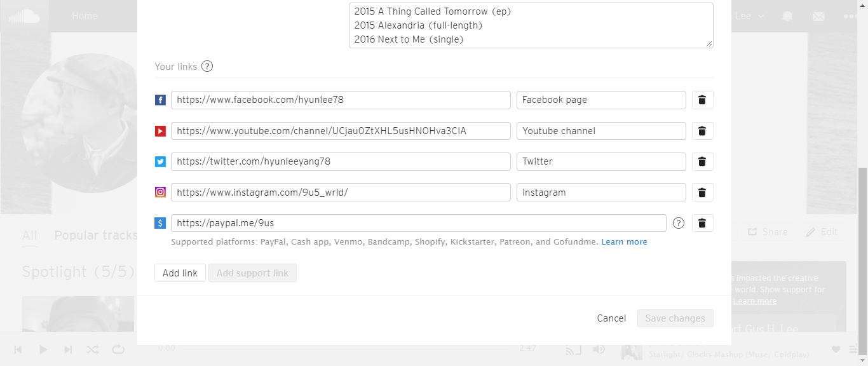Open the user account dropdown arrow
The width and height of the screenshot is (868, 366).
tap(761, 17)
